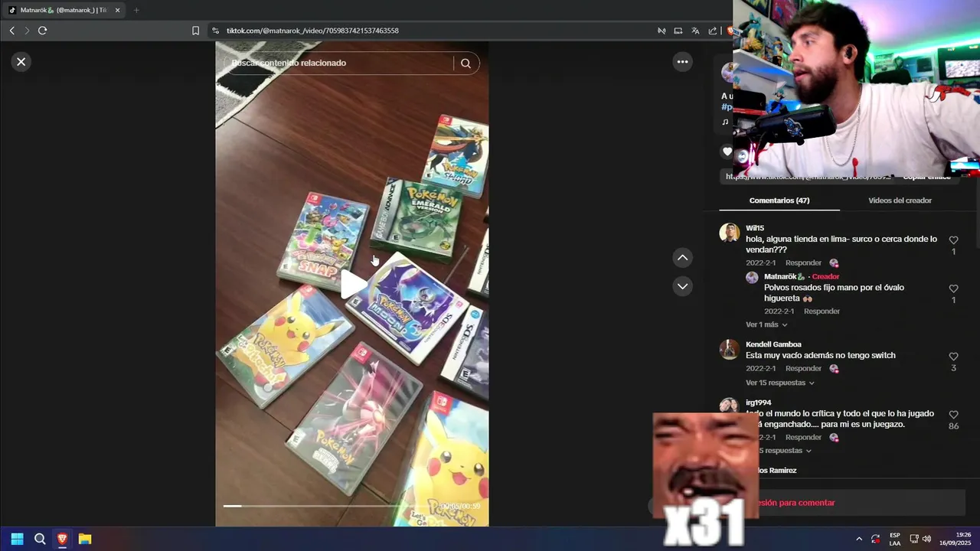Click the browser forward arrow
Viewport: 980px width, 551px height.
click(x=27, y=31)
